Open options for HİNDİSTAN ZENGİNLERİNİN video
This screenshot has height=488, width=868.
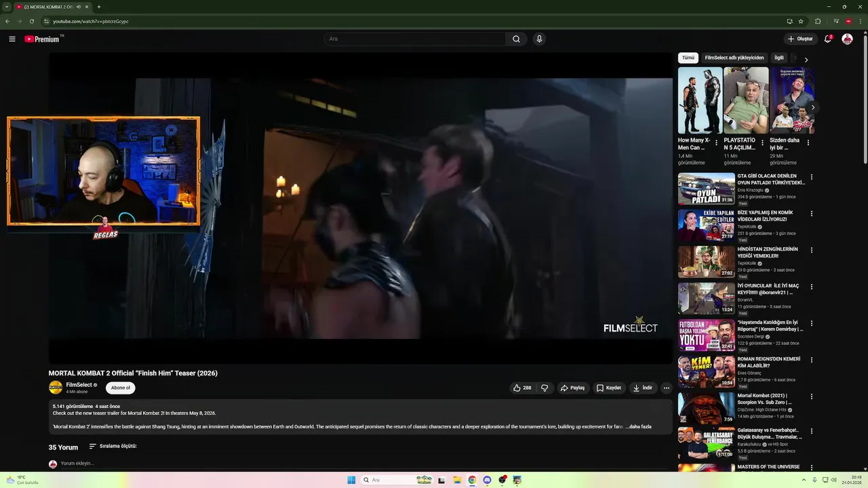click(x=812, y=251)
